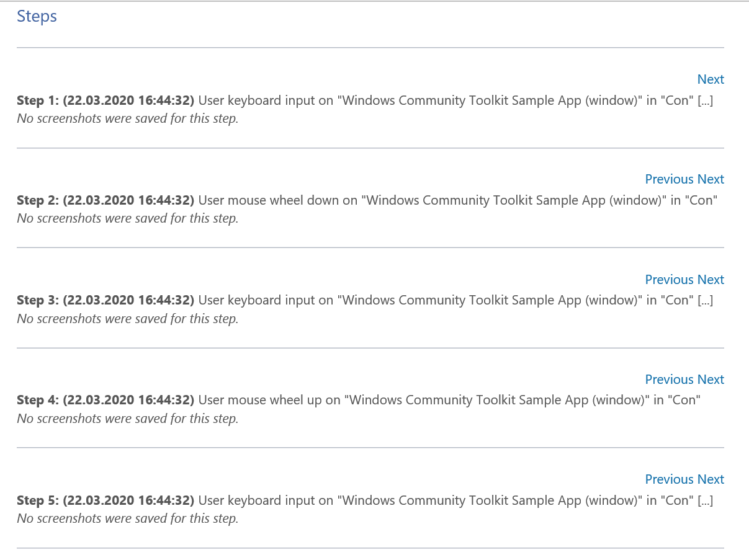Click Previous link above Step 4

(670, 379)
